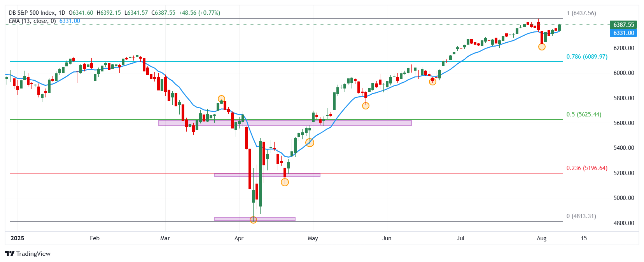The height and width of the screenshot is (262, 644).
Task: Select the open value O6341.60
Action: coord(81,13)
